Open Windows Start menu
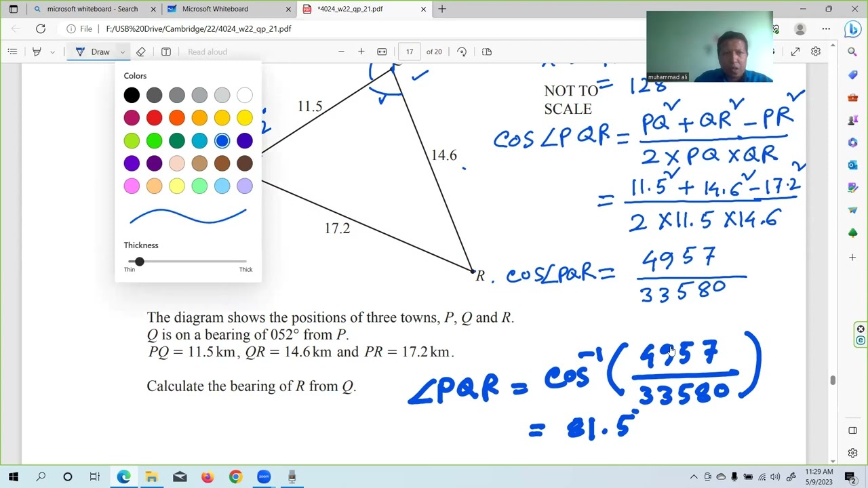 pos(13,477)
